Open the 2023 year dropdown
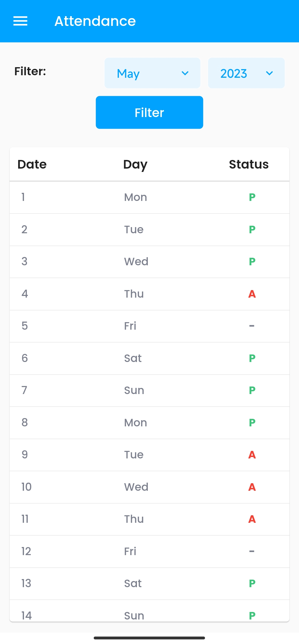 [246, 73]
